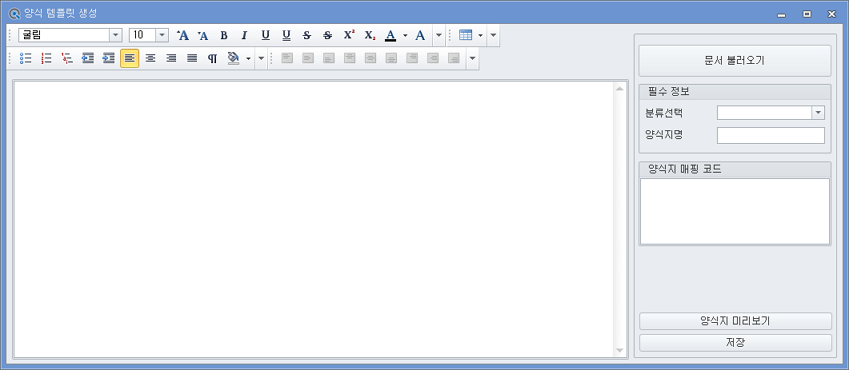Click the cell align bottom center icon
The image size is (849, 370).
[391, 58]
